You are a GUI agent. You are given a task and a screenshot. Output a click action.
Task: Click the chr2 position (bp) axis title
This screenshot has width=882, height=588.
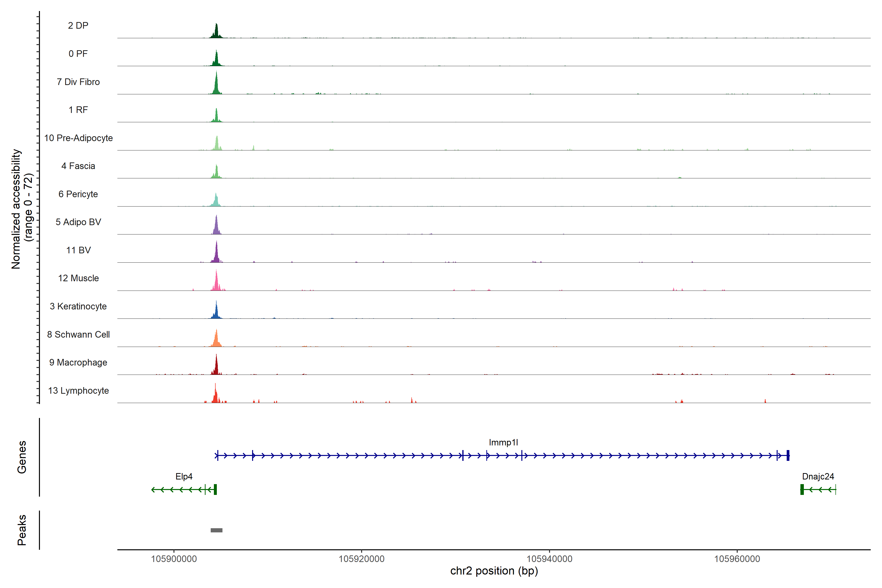coord(494,571)
